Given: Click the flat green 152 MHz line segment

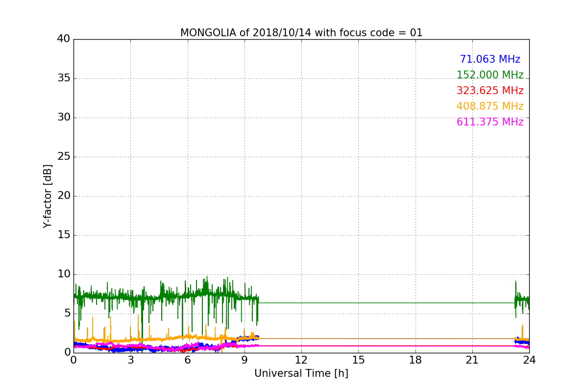Looking at the screenshot, I should pos(386,303).
